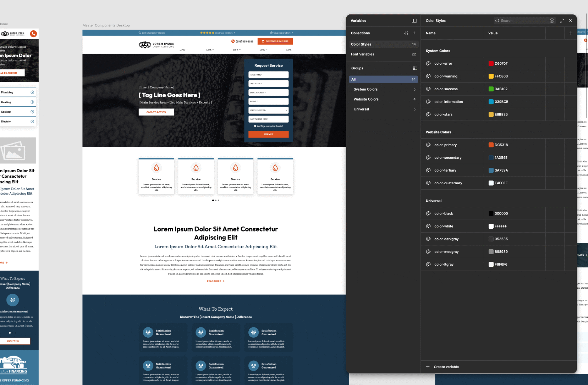Open the Service Needed dropdown

(268, 110)
